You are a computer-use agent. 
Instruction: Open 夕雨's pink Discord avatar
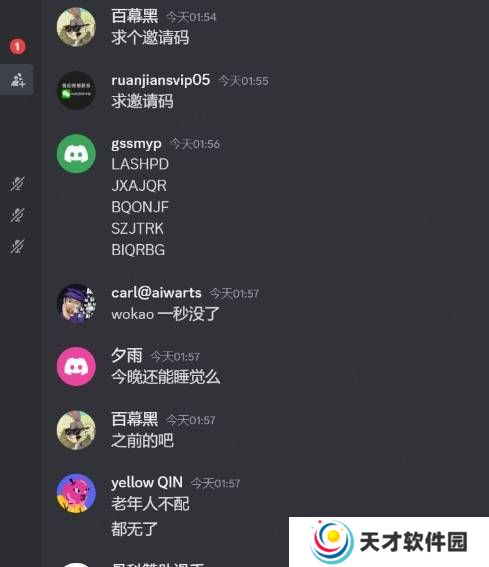(76, 367)
